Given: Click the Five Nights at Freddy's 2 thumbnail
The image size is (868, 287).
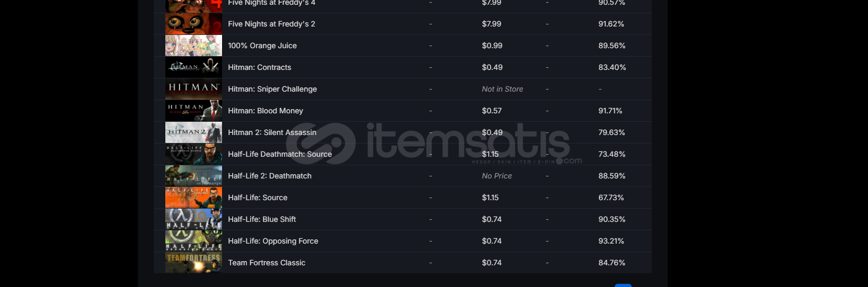Looking at the screenshot, I should click(x=193, y=24).
